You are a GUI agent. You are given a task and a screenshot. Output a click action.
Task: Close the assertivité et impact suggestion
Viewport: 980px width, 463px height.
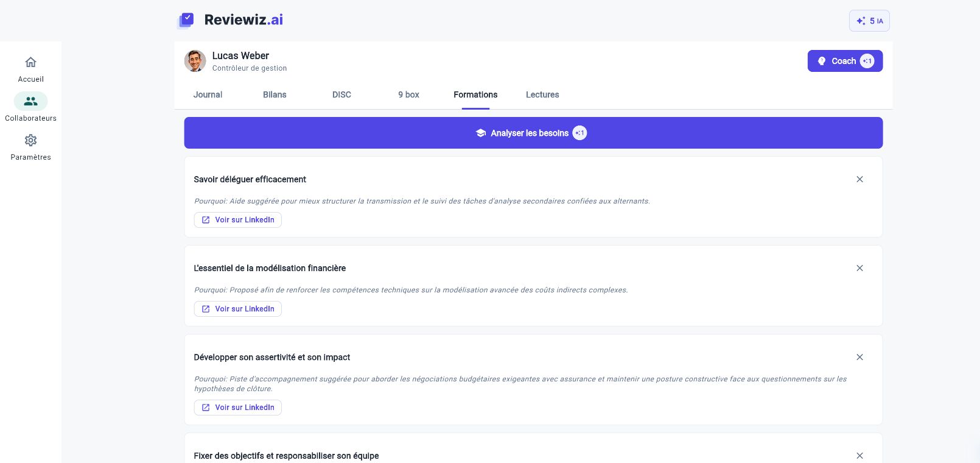tap(859, 357)
